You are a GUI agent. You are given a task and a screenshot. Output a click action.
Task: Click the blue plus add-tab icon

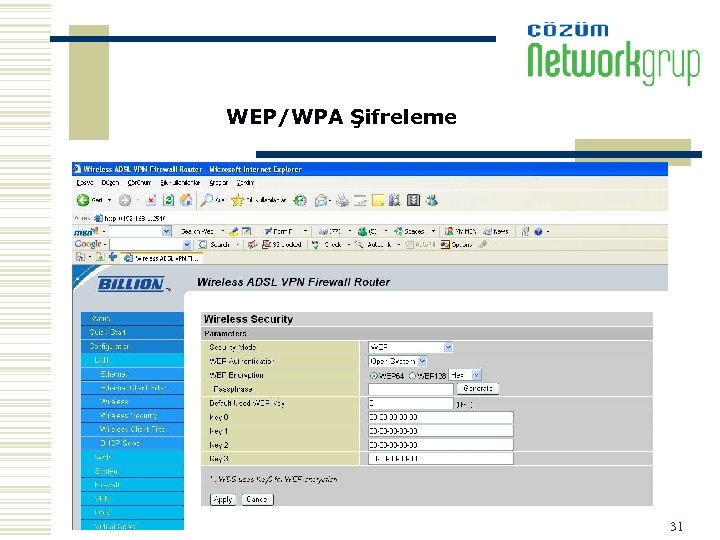pyautogui.click(x=113, y=257)
